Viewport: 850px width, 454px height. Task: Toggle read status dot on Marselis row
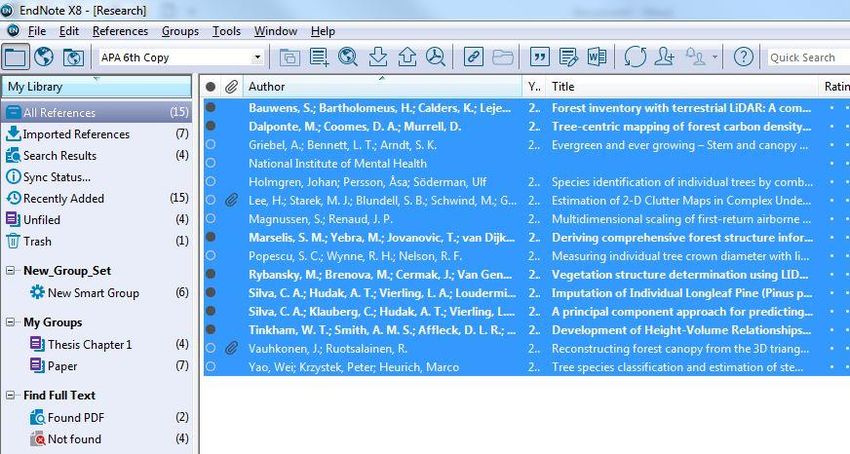(211, 237)
